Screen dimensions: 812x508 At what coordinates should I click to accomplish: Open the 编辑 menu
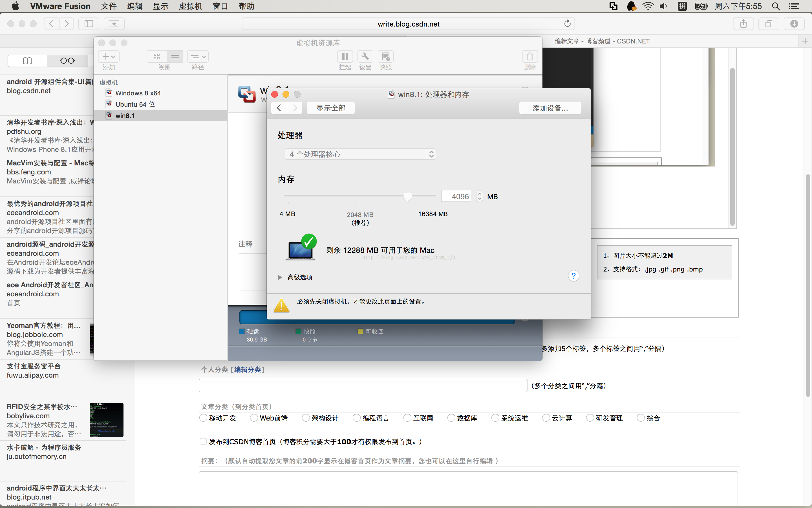click(x=135, y=6)
